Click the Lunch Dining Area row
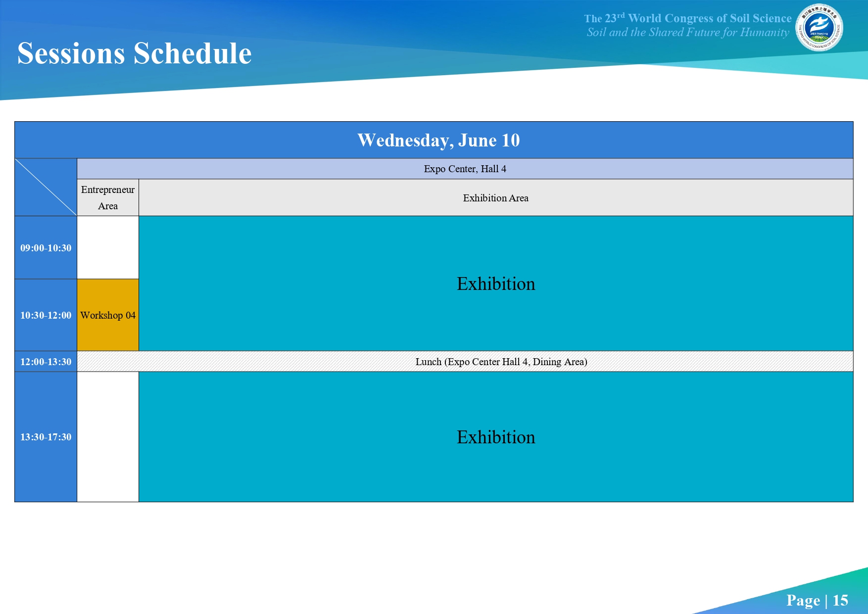 point(465,362)
